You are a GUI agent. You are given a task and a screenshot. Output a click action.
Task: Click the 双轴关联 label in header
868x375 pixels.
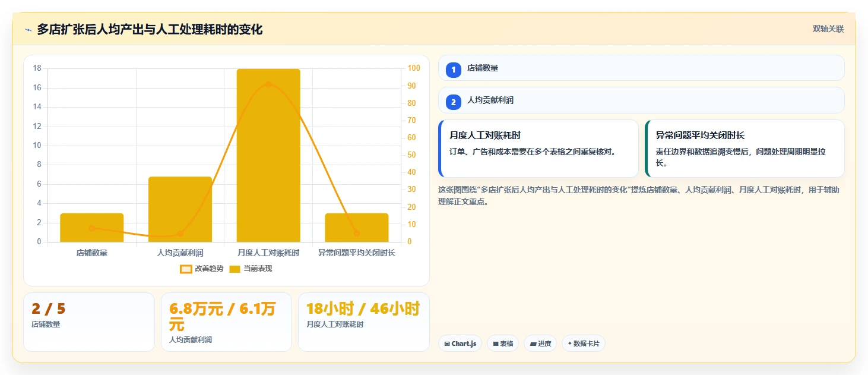pos(828,29)
